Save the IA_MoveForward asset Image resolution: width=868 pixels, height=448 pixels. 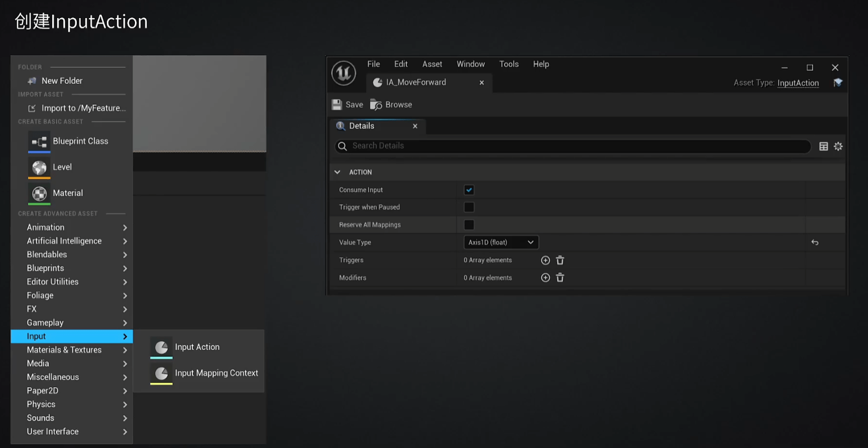point(348,105)
